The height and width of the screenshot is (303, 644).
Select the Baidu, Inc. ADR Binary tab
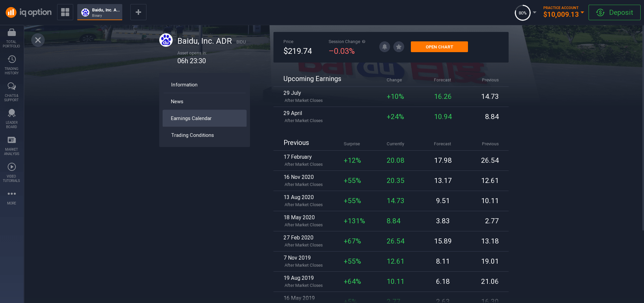pyautogui.click(x=100, y=12)
